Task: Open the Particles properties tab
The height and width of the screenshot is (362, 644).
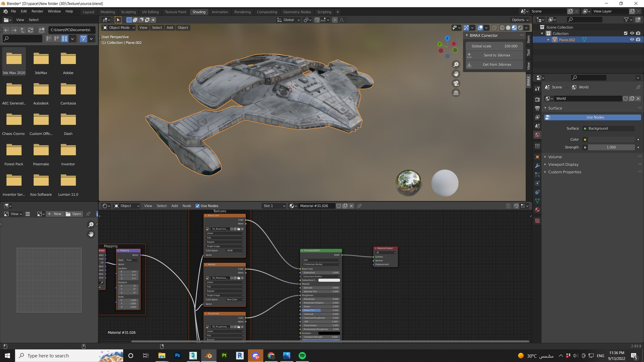Action: (537, 175)
